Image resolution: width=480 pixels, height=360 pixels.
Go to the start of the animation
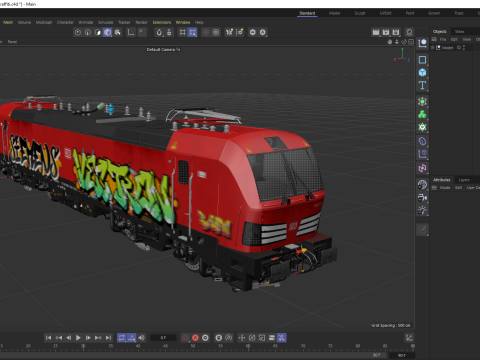pyautogui.click(x=48, y=338)
